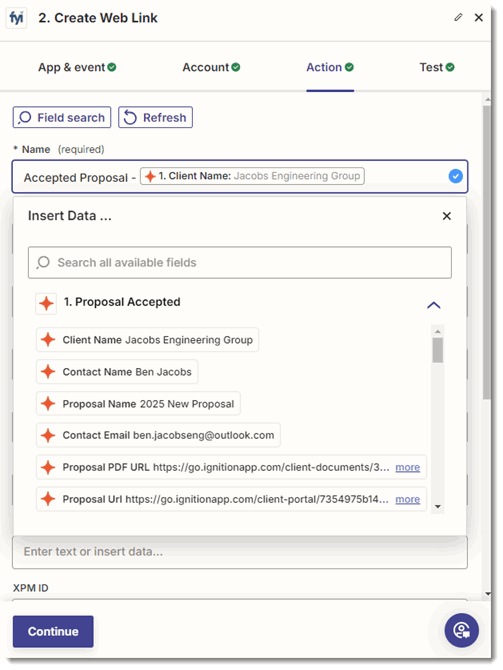Click the star icon beside Contact Name
The image size is (503, 670).
point(48,372)
